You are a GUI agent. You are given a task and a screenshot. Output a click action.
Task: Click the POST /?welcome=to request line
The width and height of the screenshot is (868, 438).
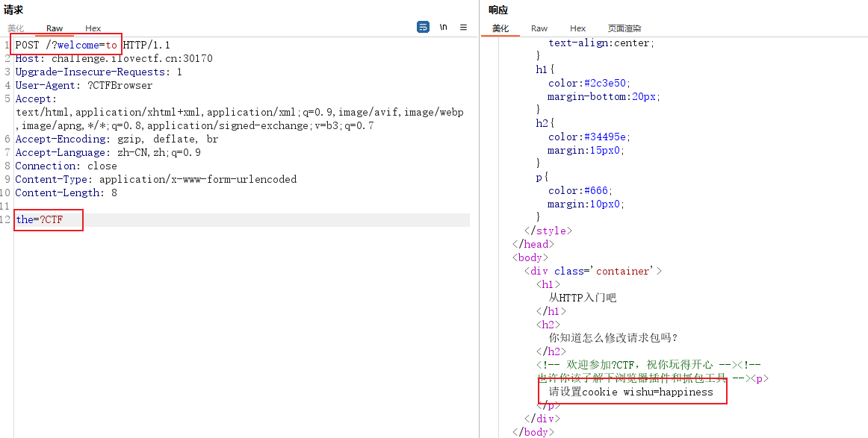point(93,45)
